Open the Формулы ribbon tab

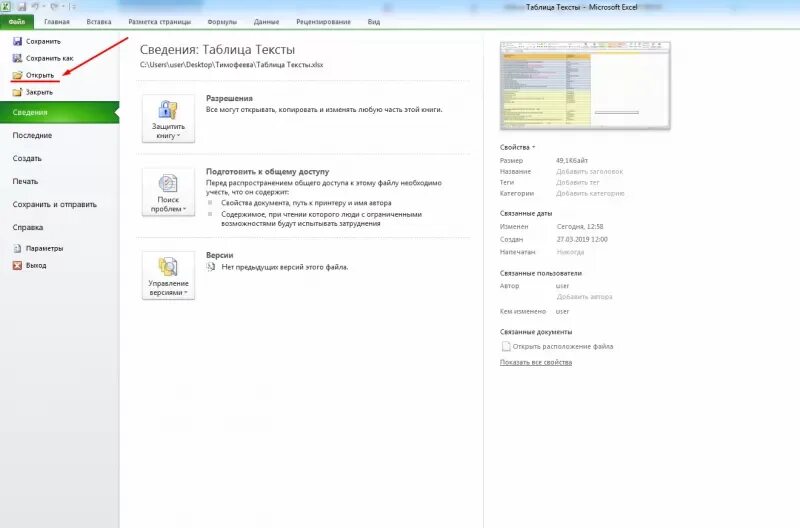(222, 22)
